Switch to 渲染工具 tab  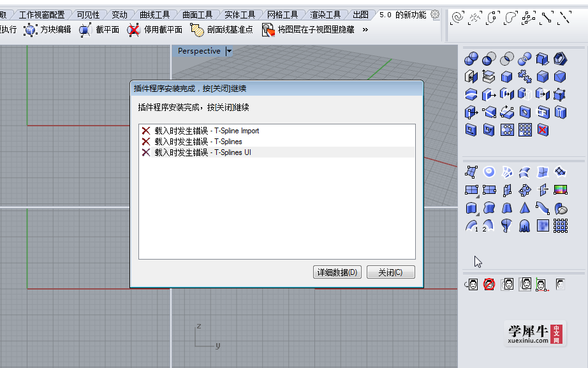[x=325, y=15]
